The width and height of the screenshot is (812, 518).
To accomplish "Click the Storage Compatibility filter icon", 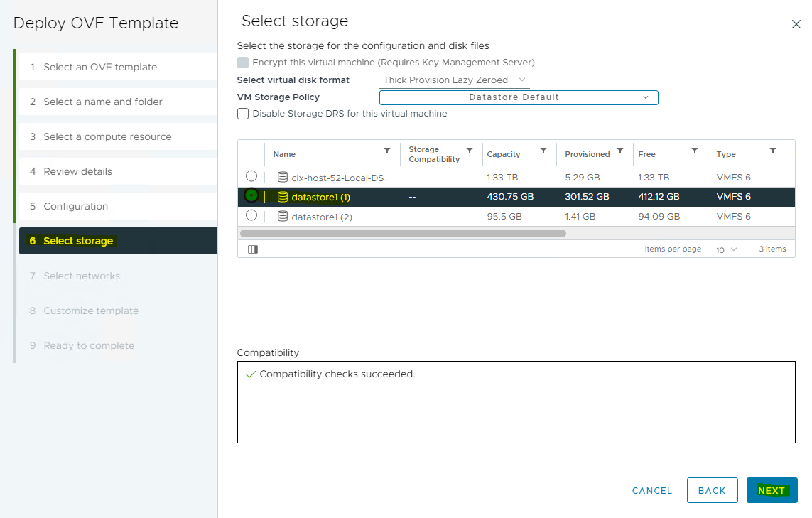I will click(x=470, y=151).
